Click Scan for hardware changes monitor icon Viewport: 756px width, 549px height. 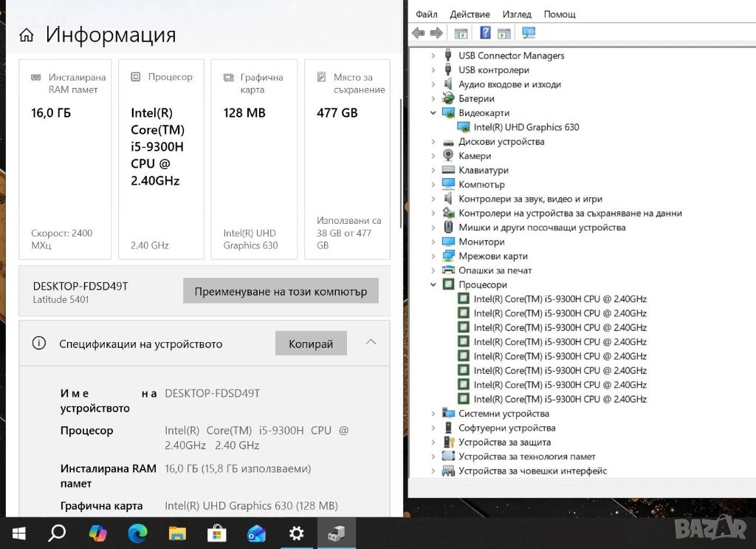click(529, 33)
